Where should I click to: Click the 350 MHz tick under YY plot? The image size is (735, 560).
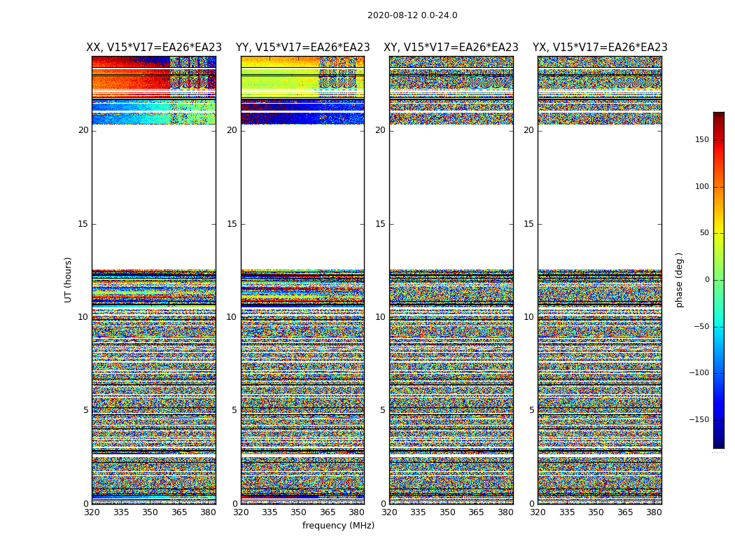(x=299, y=512)
